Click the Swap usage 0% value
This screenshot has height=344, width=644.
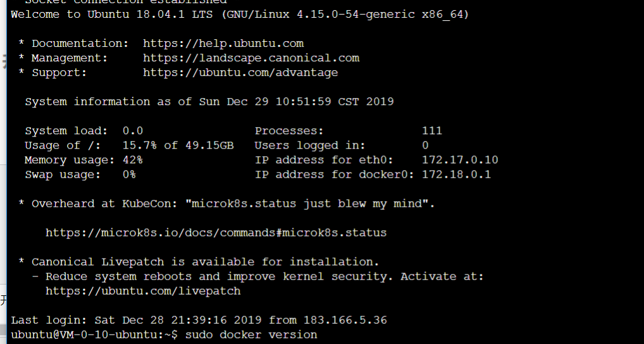tap(129, 175)
